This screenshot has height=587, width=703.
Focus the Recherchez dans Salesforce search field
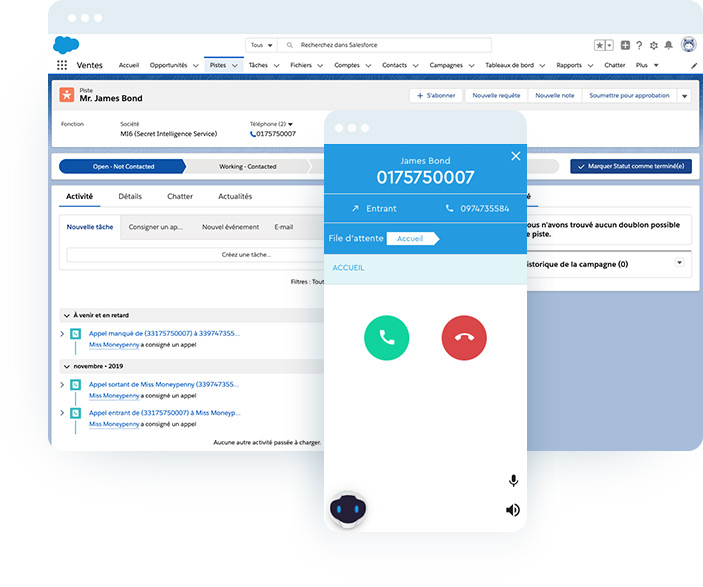pos(385,45)
